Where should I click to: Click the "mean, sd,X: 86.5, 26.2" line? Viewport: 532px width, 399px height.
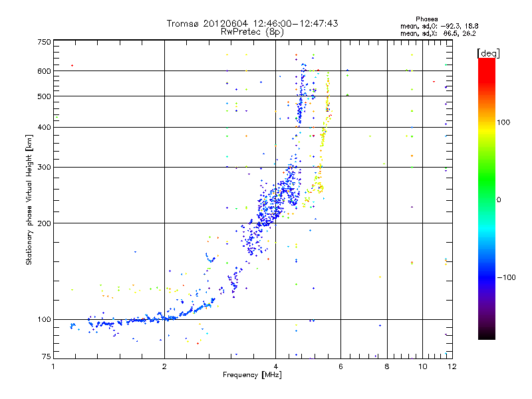[438, 33]
